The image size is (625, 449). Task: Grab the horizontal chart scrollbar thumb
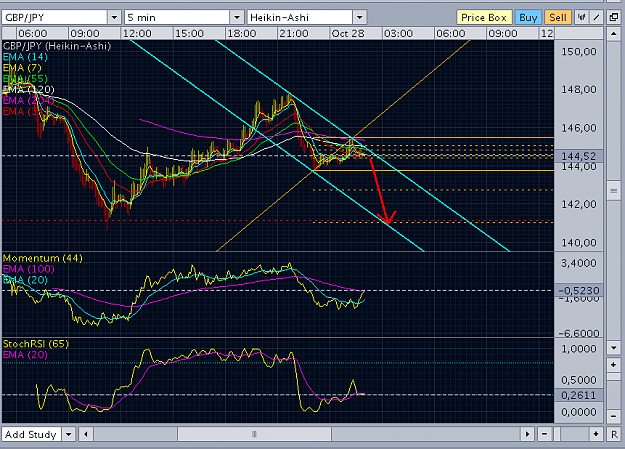[254, 434]
